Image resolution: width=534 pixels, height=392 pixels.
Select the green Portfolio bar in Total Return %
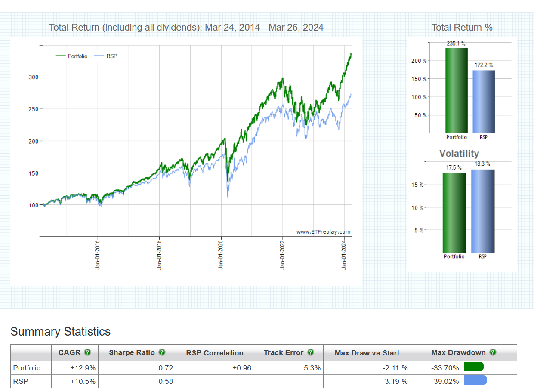(456, 90)
